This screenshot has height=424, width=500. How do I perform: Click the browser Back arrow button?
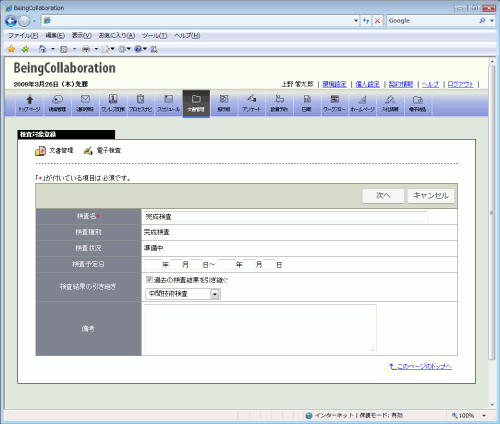pyautogui.click(x=11, y=21)
